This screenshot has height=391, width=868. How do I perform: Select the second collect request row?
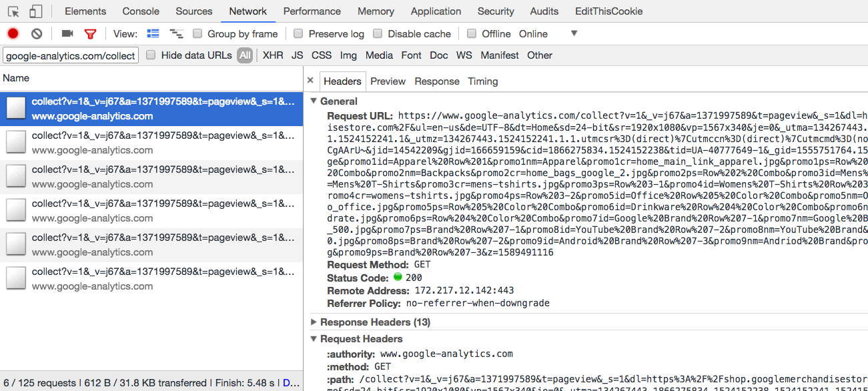(151, 143)
